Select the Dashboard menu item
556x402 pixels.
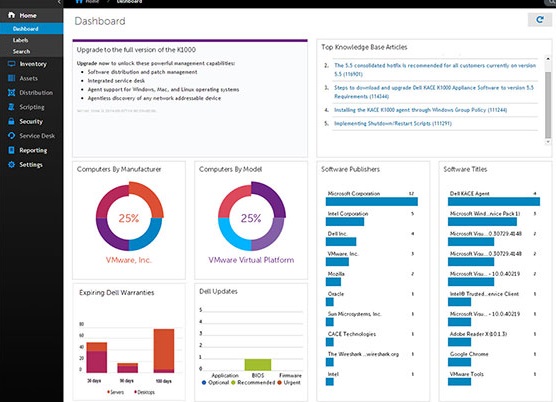pyautogui.click(x=32, y=29)
